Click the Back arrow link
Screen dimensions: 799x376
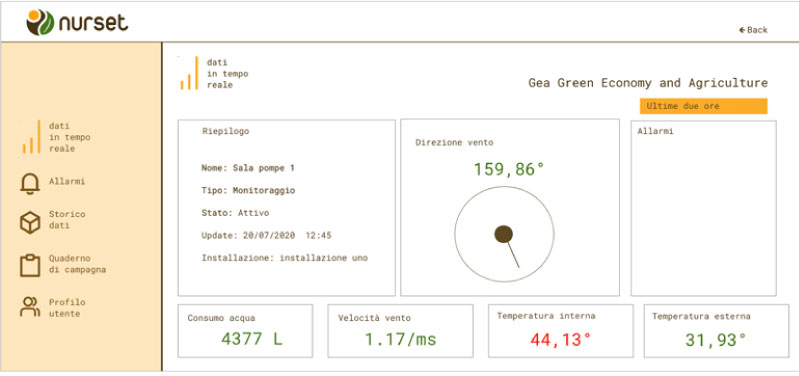pyautogui.click(x=753, y=30)
